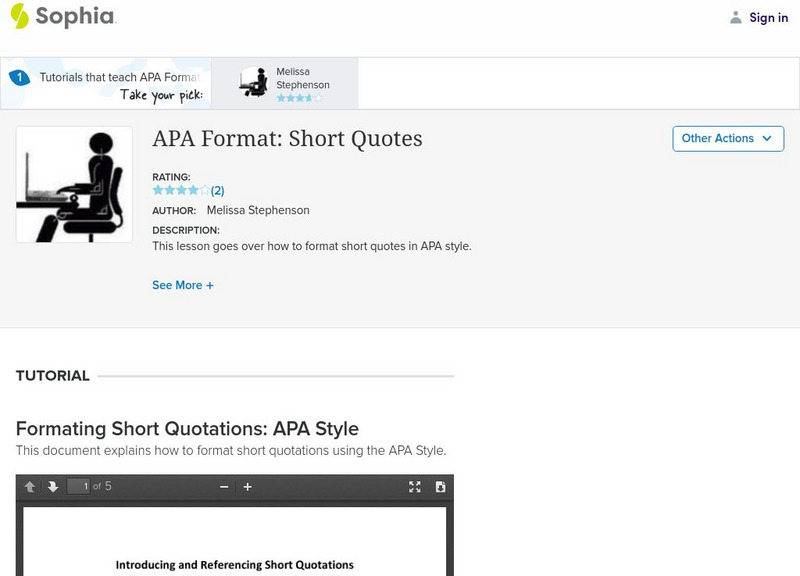Toggle fullscreen in document viewer
Viewport: 800px width, 576px height.
click(415, 487)
